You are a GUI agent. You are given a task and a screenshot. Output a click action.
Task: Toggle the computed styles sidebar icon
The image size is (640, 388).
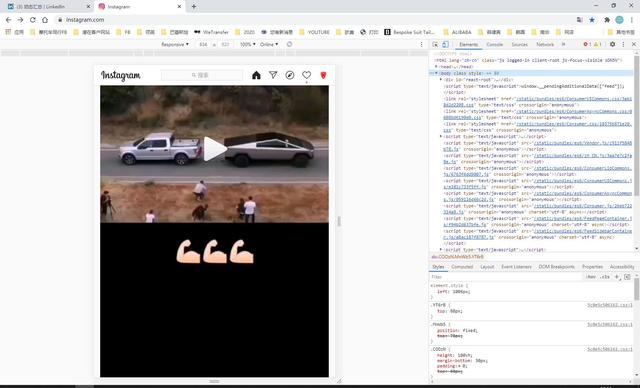(627, 277)
